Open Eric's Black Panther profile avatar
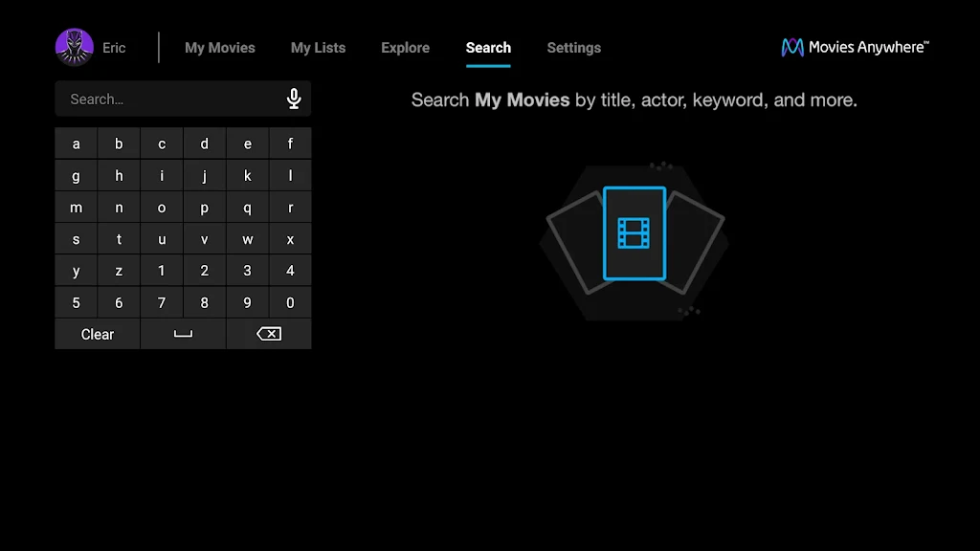This screenshot has height=551, width=980. click(75, 48)
